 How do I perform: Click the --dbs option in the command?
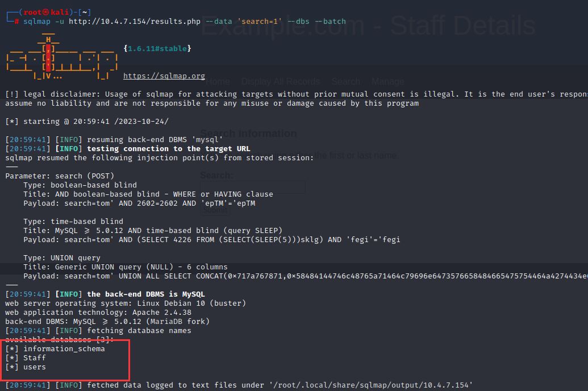298,22
